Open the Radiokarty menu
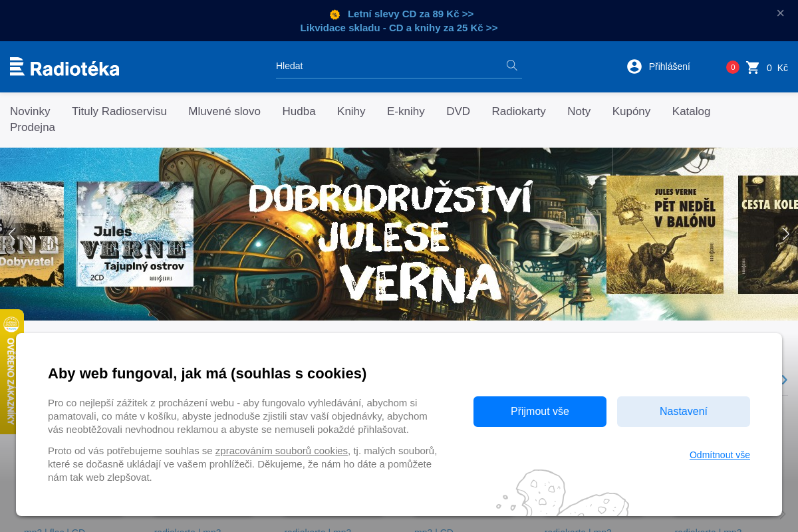 (x=519, y=111)
